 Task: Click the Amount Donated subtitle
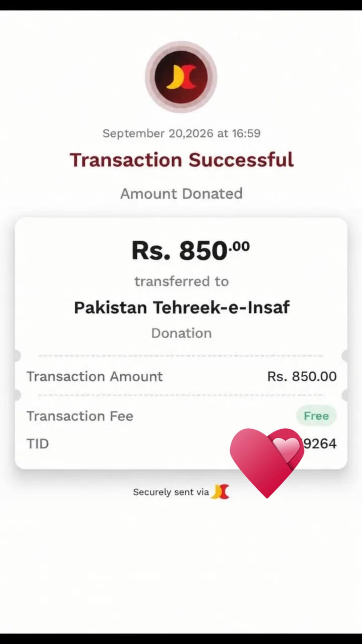181,194
